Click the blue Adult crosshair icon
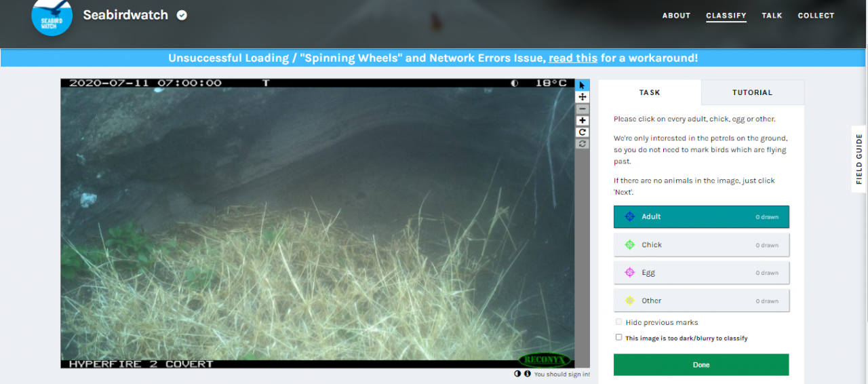Image resolution: width=868 pixels, height=384 pixels. (x=629, y=216)
